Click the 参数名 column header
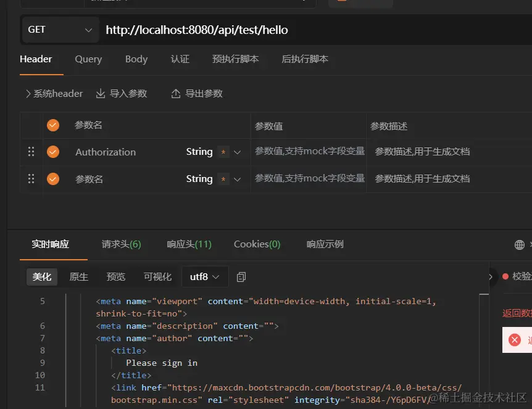 click(88, 125)
